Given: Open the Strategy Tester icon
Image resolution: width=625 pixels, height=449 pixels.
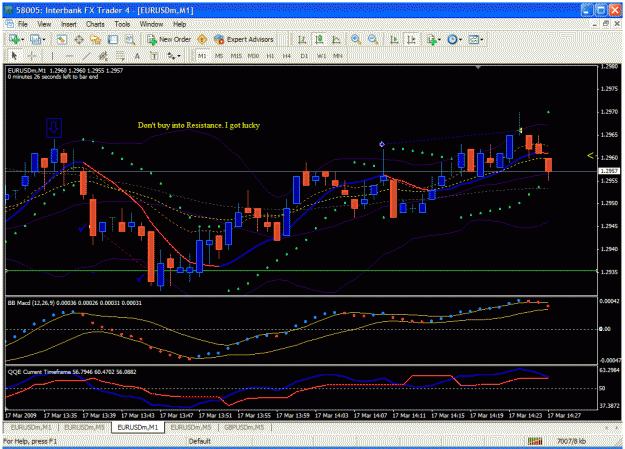Looking at the screenshot, I should tap(130, 39).
